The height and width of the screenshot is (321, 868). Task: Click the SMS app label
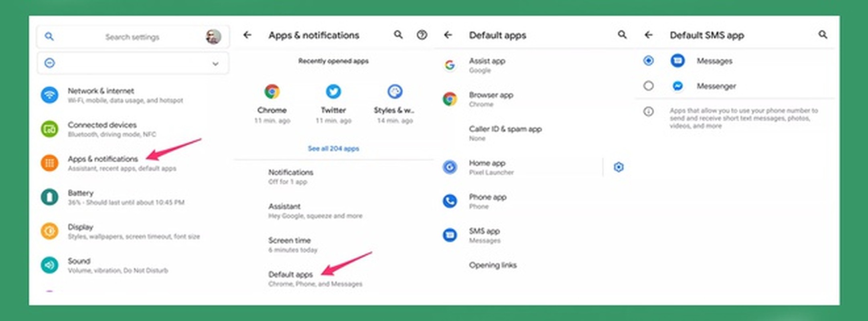485,231
